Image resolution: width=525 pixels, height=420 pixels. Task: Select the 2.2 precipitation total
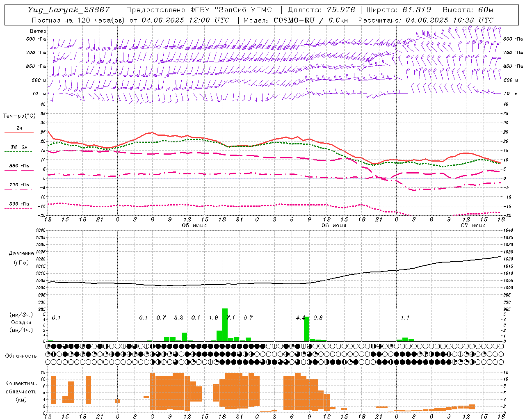(x=178, y=317)
